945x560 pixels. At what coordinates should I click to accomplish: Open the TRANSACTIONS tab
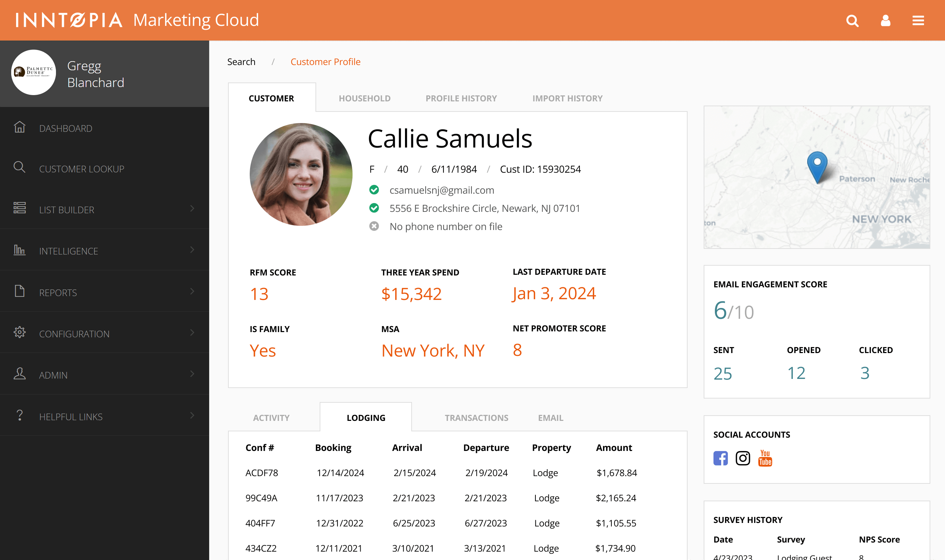coord(476,417)
